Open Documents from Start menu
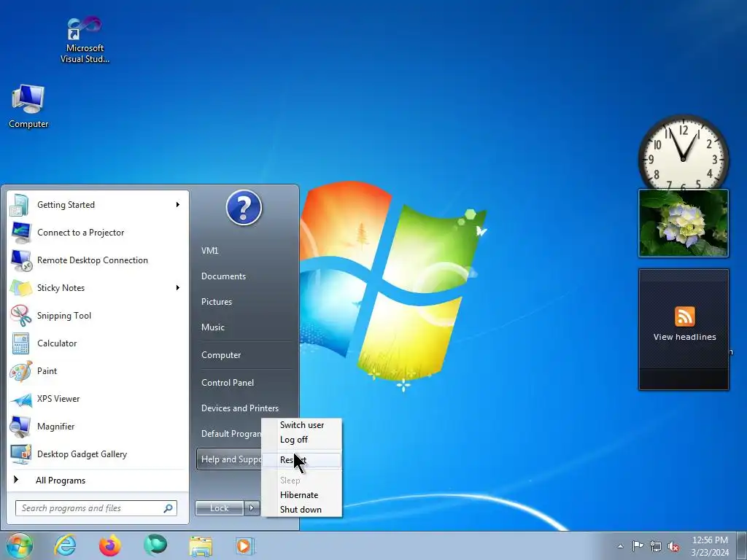This screenshot has width=747, height=560. 223,276
